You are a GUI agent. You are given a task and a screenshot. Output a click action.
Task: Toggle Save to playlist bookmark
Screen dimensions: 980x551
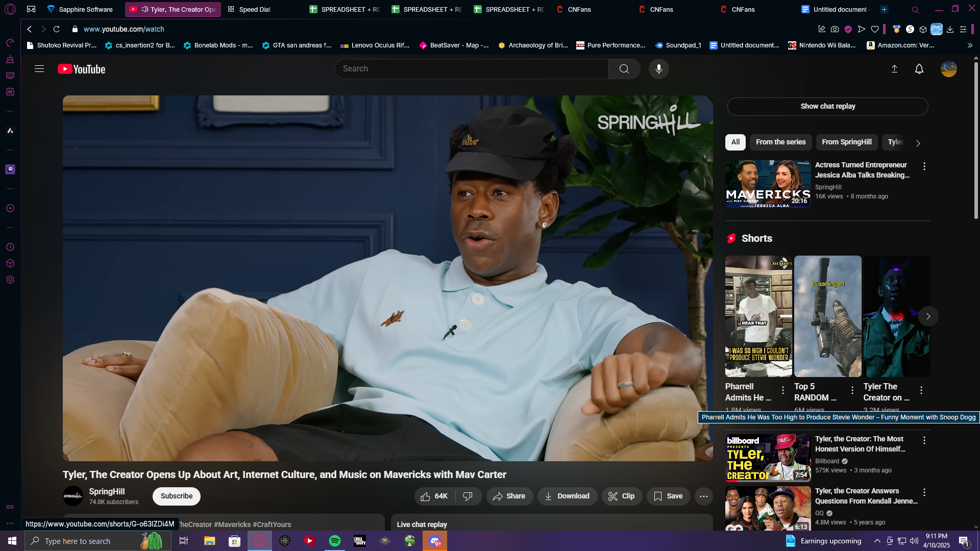(x=668, y=496)
